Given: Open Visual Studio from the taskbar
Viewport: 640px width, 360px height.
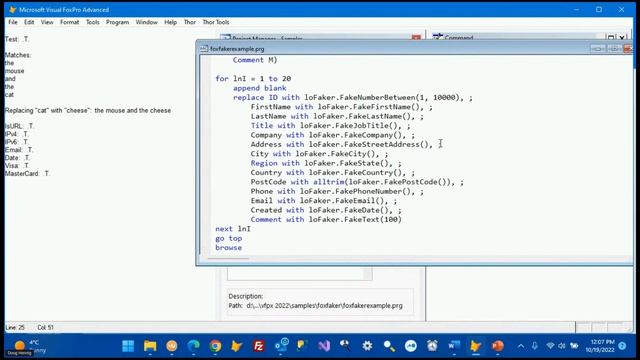Looking at the screenshot, I should (x=324, y=346).
